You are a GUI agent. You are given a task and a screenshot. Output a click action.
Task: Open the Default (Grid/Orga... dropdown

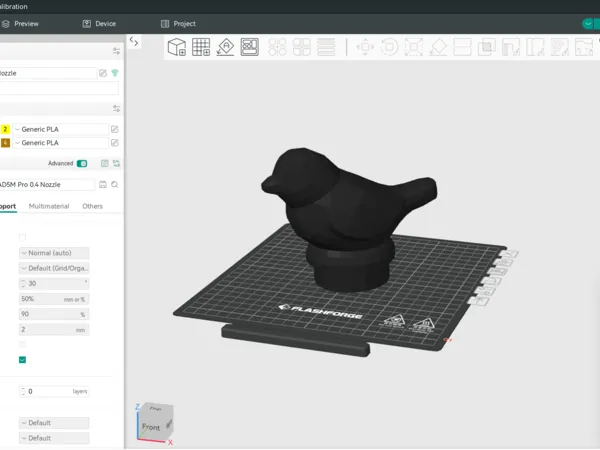pos(54,268)
